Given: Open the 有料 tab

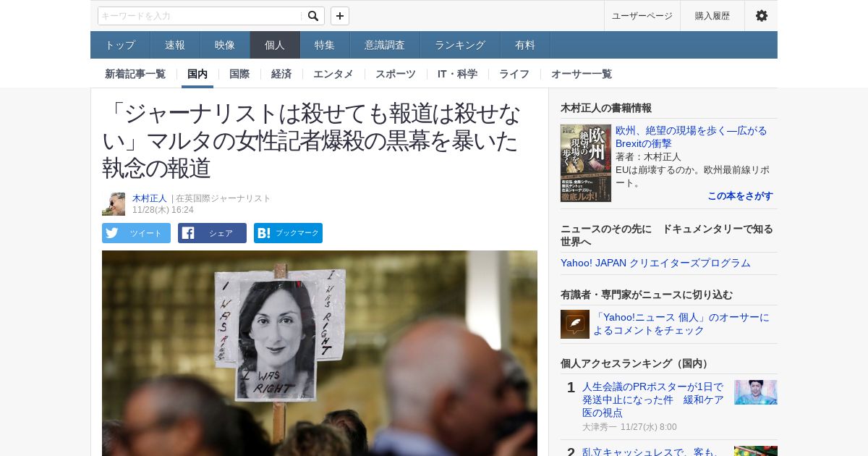Looking at the screenshot, I should coord(525,45).
